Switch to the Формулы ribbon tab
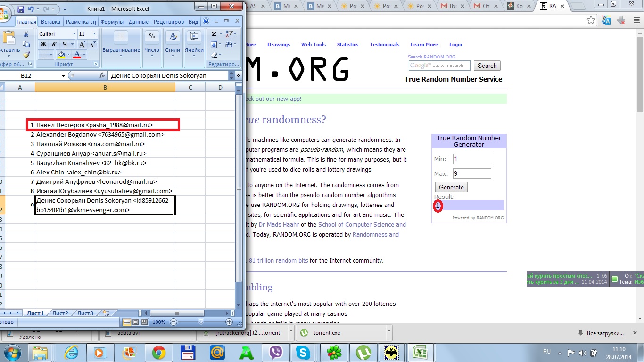The width and height of the screenshot is (644, 362). tap(112, 22)
